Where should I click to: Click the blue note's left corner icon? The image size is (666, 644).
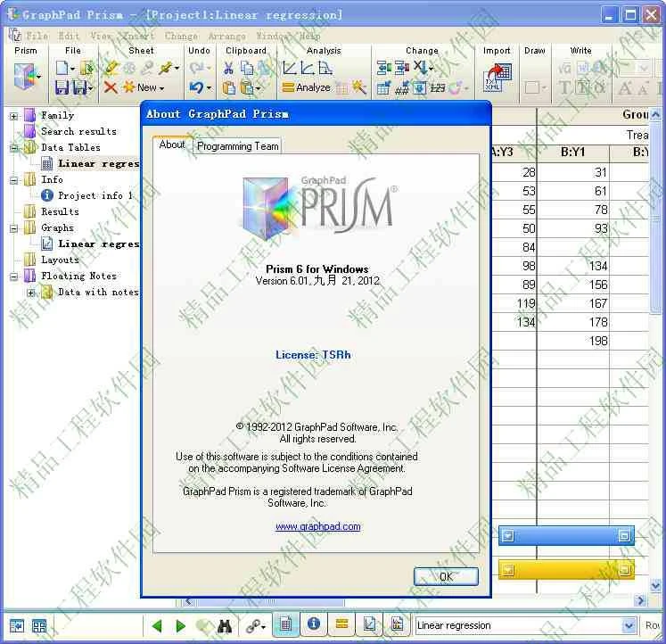[507, 536]
